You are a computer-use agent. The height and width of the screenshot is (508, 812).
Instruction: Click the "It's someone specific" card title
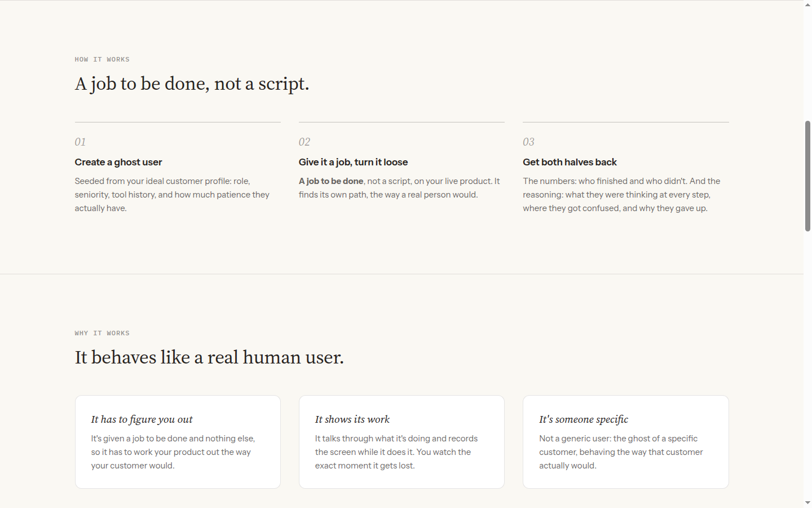[584, 419]
